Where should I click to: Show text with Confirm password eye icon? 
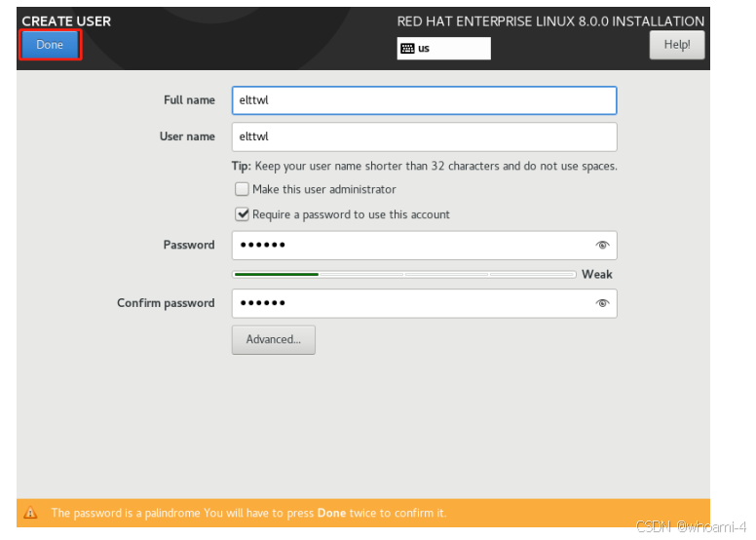tap(602, 303)
